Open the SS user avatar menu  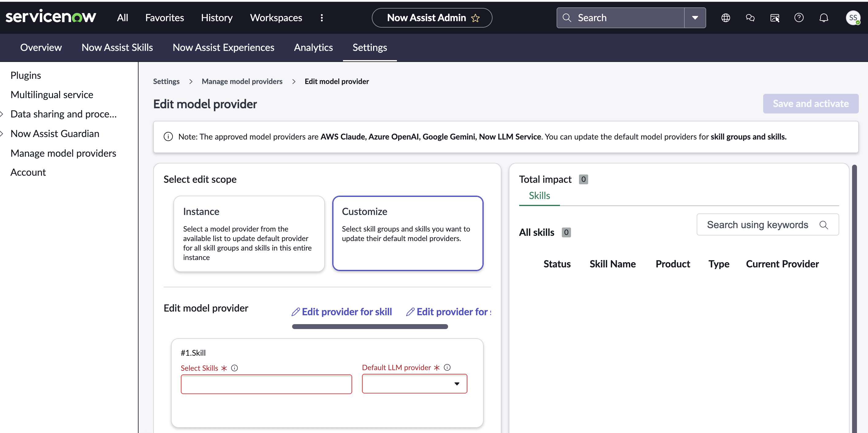click(x=853, y=17)
